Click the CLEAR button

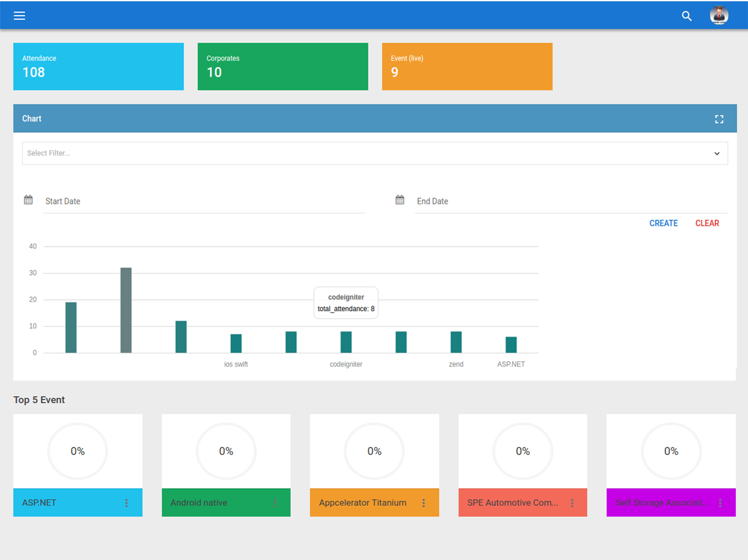707,223
